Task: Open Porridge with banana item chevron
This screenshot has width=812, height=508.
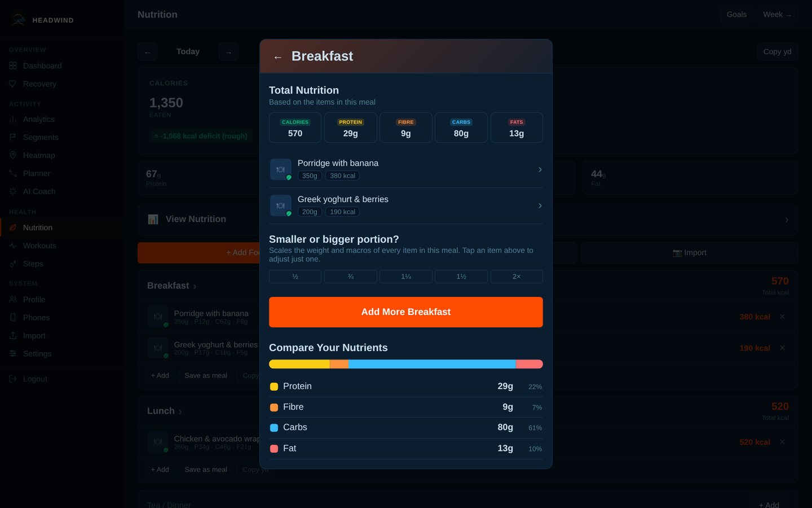Action: [540, 169]
